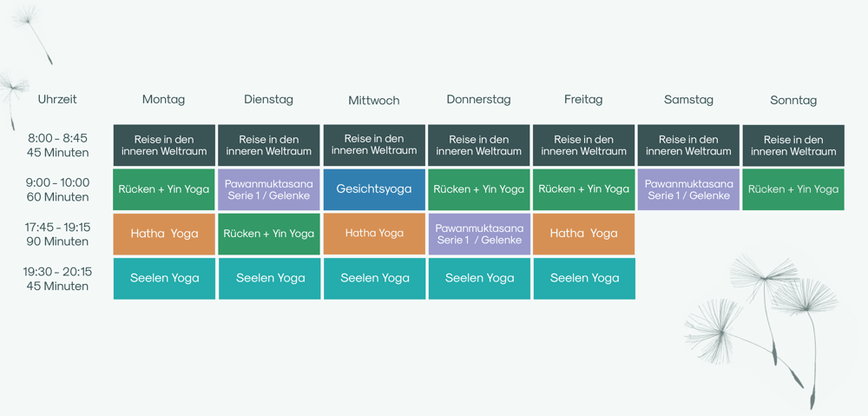Screen dimensions: 868x416
Task: Select the 17:45 - 19:15 time slot label
Action: 57,234
